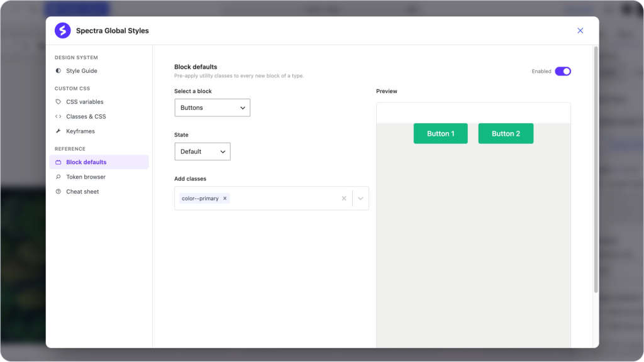Image resolution: width=644 pixels, height=362 pixels.
Task: Click the Token browser search icon
Action: point(58,177)
